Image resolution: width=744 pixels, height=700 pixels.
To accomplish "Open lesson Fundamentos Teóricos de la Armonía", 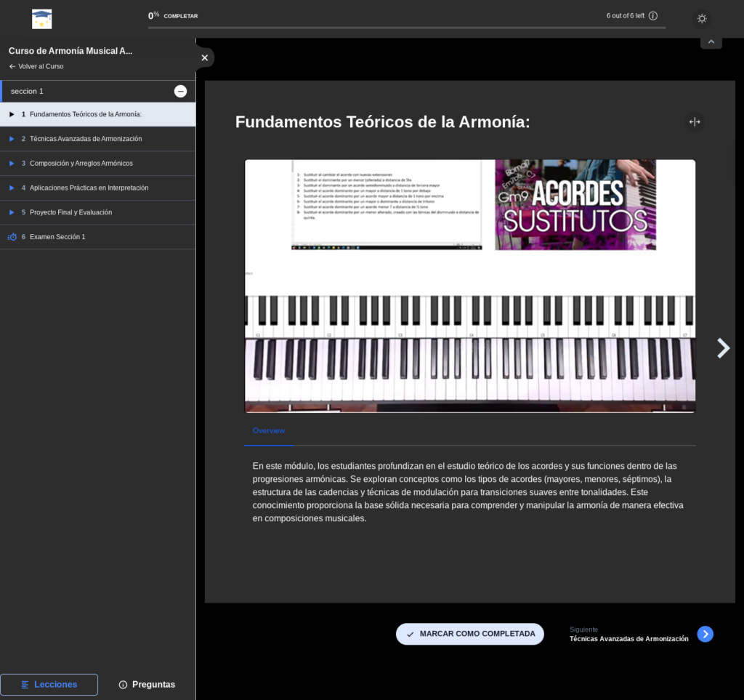I will pyautogui.click(x=98, y=114).
